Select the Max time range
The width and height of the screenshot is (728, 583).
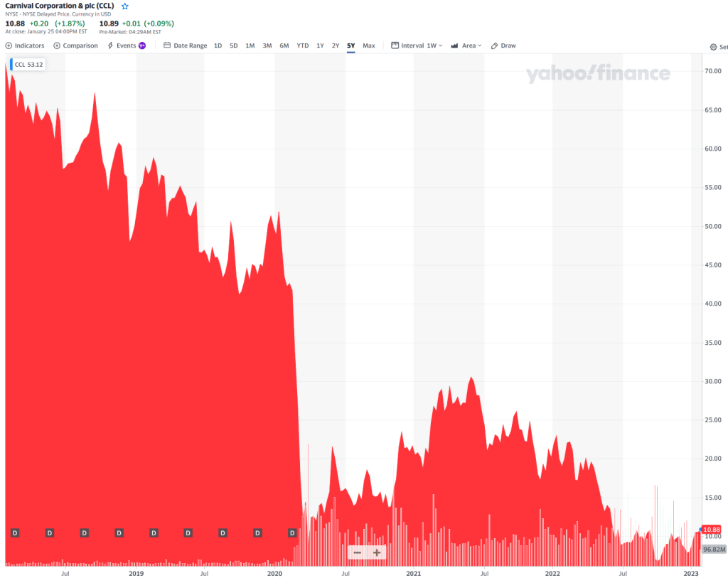click(369, 46)
